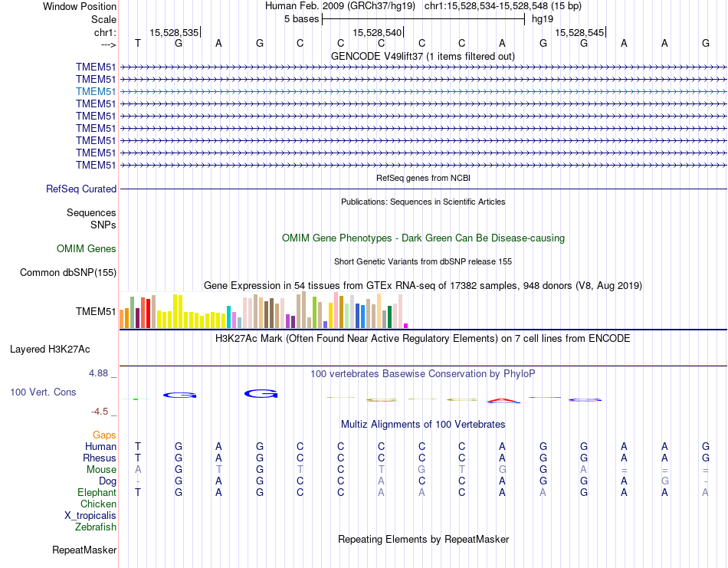Click the "Common dbSNP(155)" track label
Viewport: 728px width, 568px height.
click(x=67, y=273)
